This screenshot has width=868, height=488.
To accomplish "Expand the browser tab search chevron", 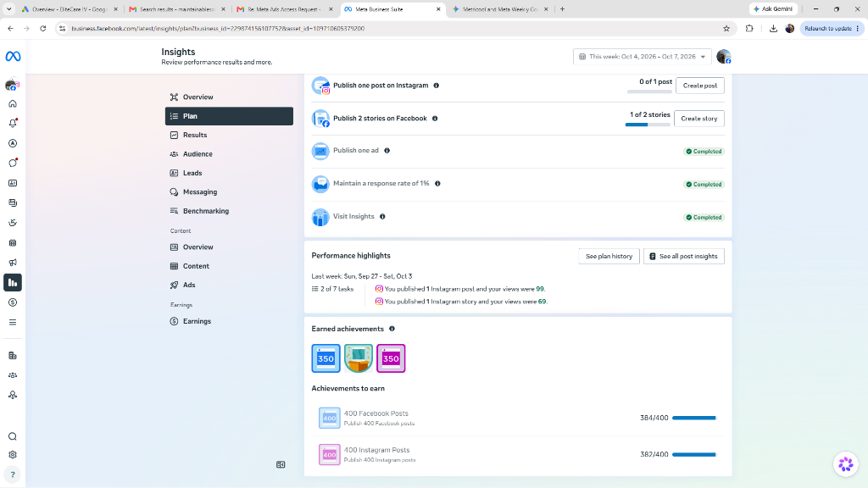I will click(x=8, y=8).
